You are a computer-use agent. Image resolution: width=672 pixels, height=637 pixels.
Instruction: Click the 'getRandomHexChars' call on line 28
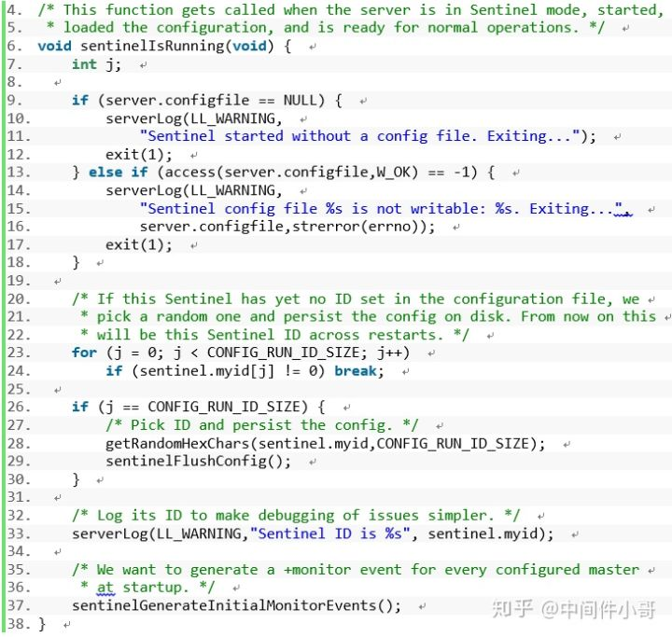coord(178,443)
